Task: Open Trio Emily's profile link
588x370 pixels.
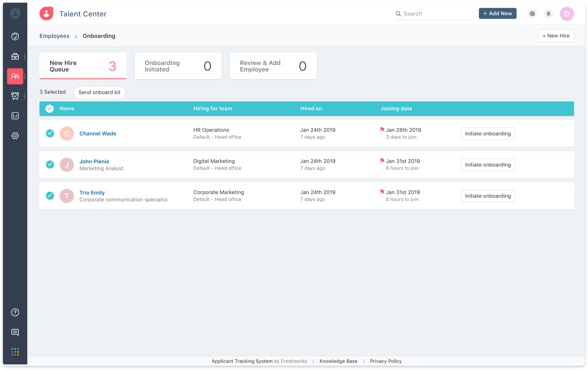Action: click(92, 193)
